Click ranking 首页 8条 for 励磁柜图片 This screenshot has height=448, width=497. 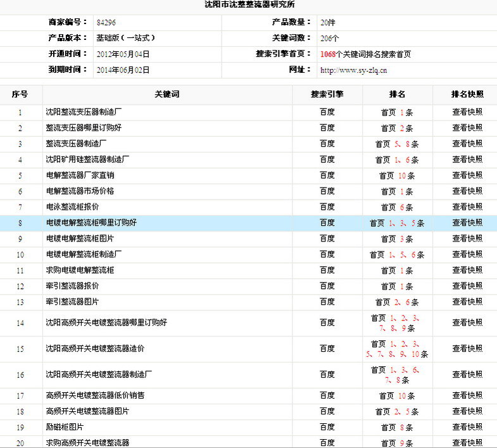point(397,427)
